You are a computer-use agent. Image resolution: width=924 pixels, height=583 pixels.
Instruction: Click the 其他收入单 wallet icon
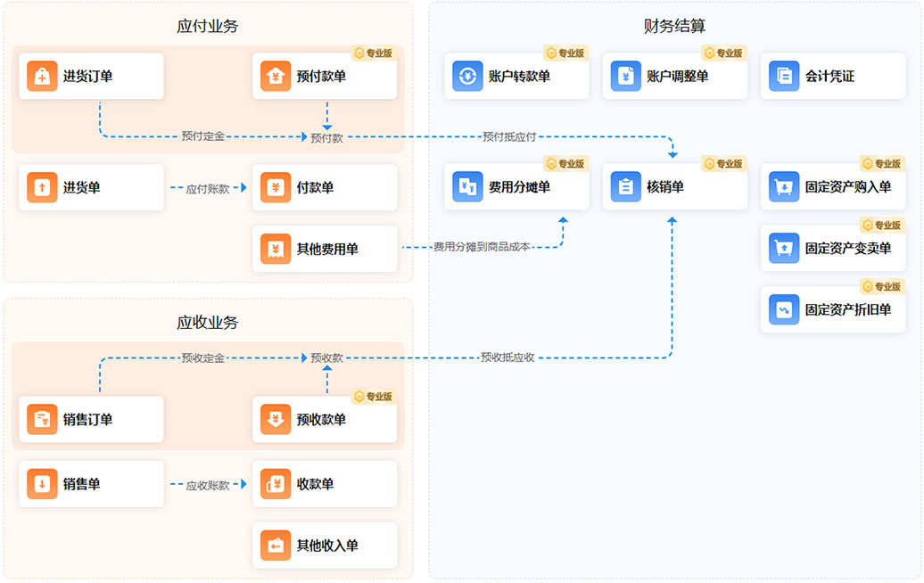click(276, 546)
